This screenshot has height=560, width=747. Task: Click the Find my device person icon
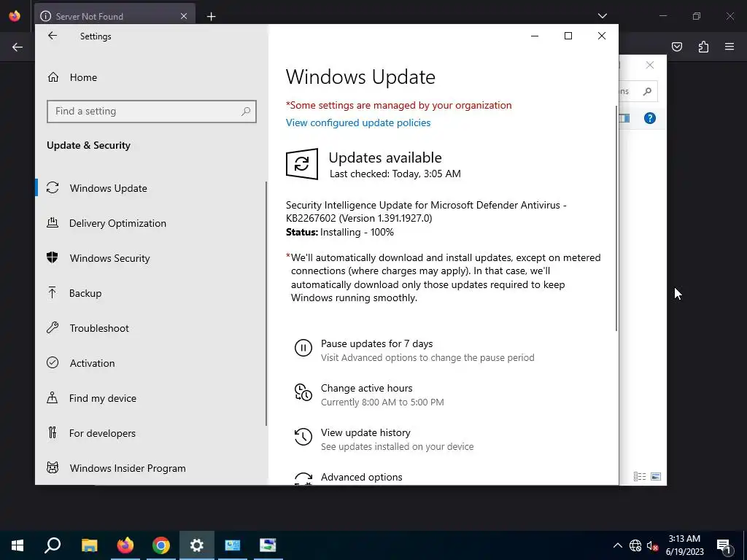point(53,397)
